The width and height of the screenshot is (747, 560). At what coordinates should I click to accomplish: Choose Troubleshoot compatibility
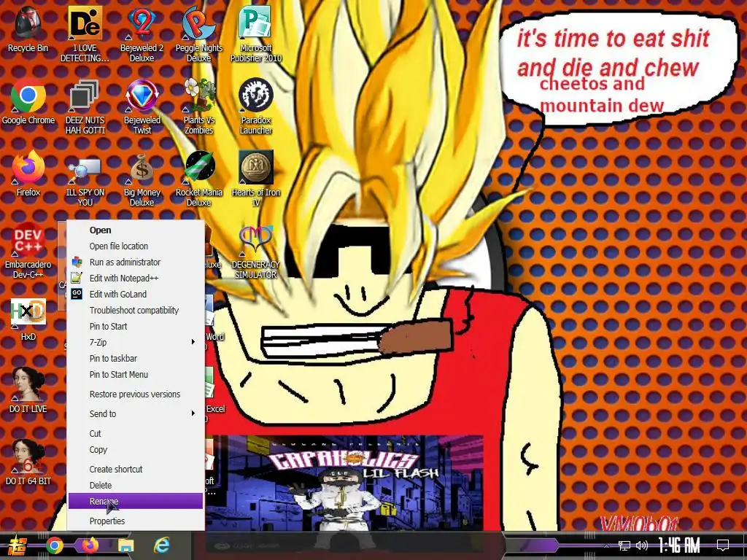(135, 310)
